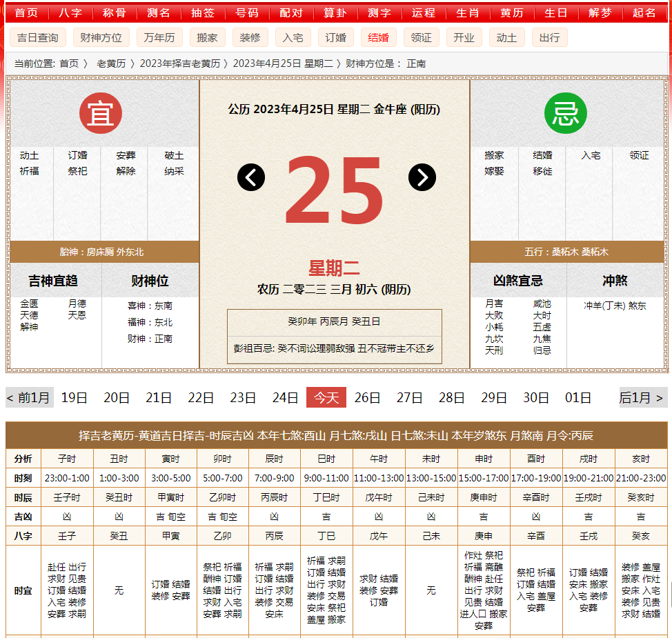This screenshot has height=638, width=672.
Task: Open 老黄历 breadcrumb link
Action: pos(111,63)
